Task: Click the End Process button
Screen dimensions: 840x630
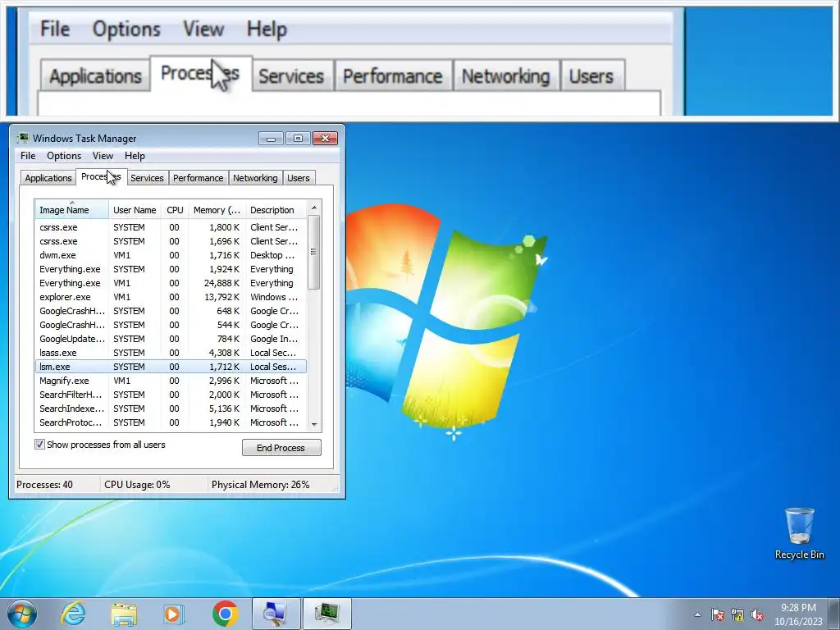Action: pyautogui.click(x=281, y=448)
